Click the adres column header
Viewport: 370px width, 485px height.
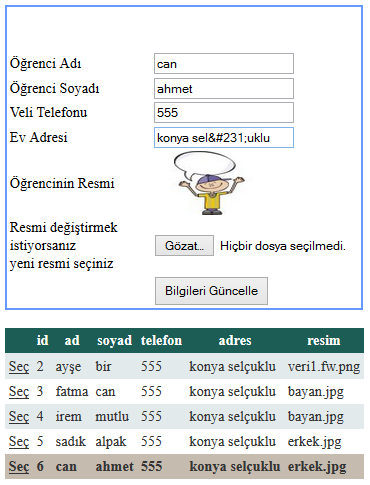coord(235,340)
